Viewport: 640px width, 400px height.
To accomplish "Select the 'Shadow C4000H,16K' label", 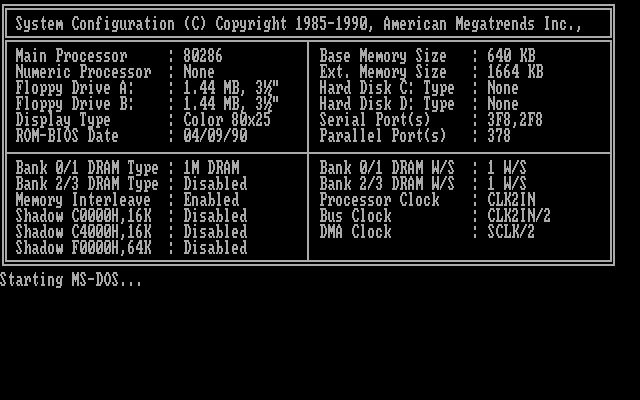I will pos(83,232).
